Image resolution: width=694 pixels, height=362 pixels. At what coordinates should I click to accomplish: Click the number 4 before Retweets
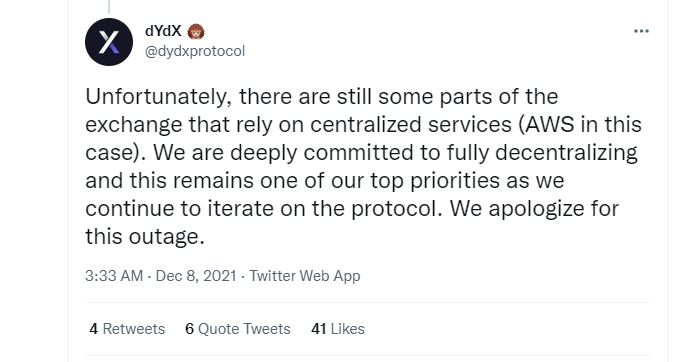(93, 329)
